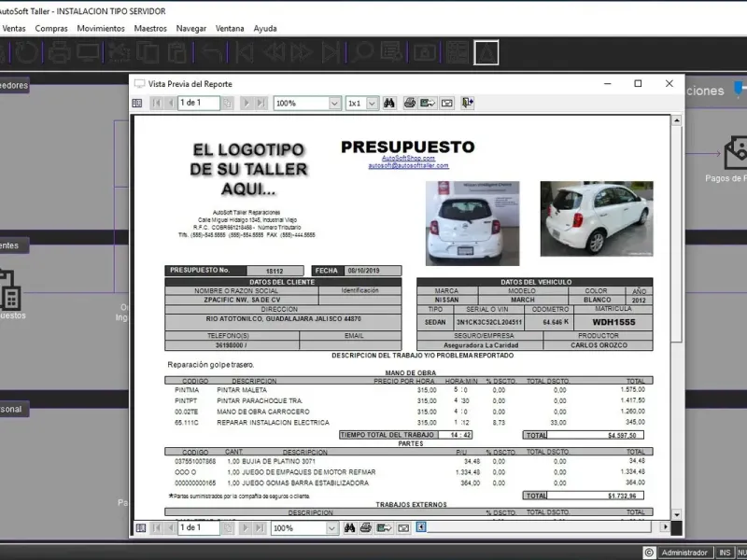Go to the previous page in the top report toolbar
The width and height of the screenshot is (747, 560).
tap(170, 103)
